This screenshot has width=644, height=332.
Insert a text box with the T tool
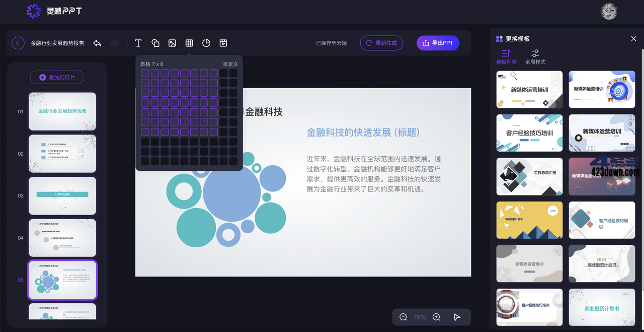point(138,43)
